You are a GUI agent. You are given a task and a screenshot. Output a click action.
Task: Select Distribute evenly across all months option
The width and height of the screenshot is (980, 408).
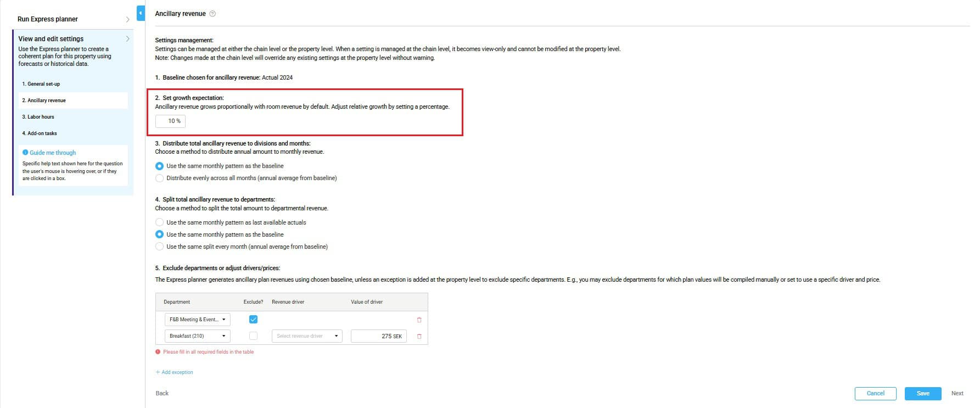tap(160, 178)
